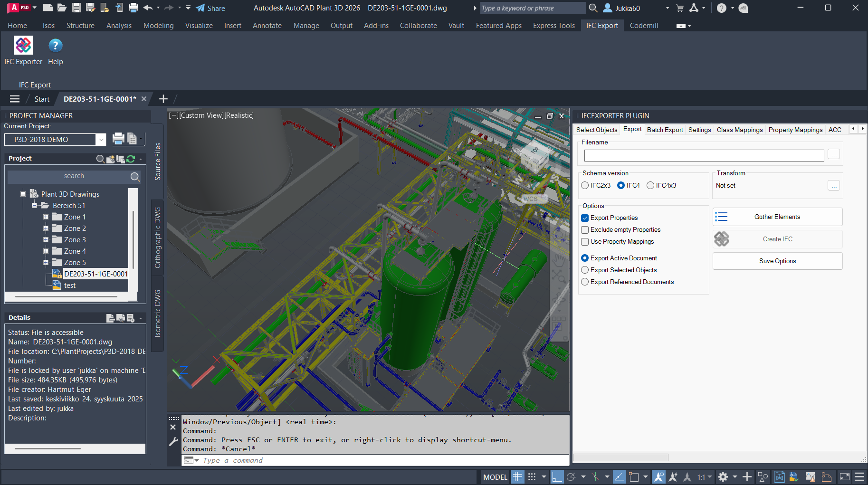
Task: Toggle the grid display icon in status bar
Action: [517, 477]
